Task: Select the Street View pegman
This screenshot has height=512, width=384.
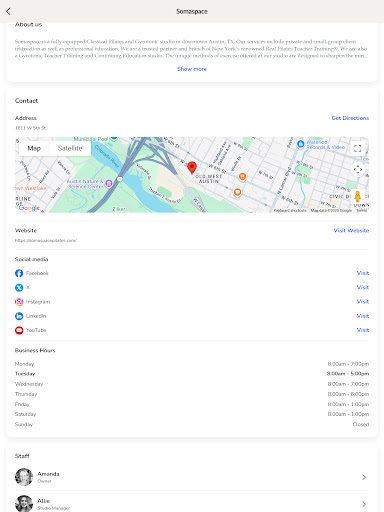Action: pyautogui.click(x=358, y=196)
